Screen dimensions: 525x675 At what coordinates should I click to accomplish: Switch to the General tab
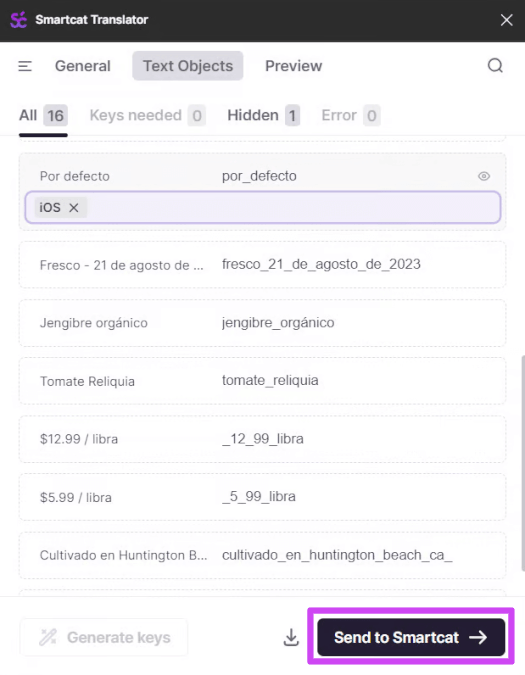83,66
